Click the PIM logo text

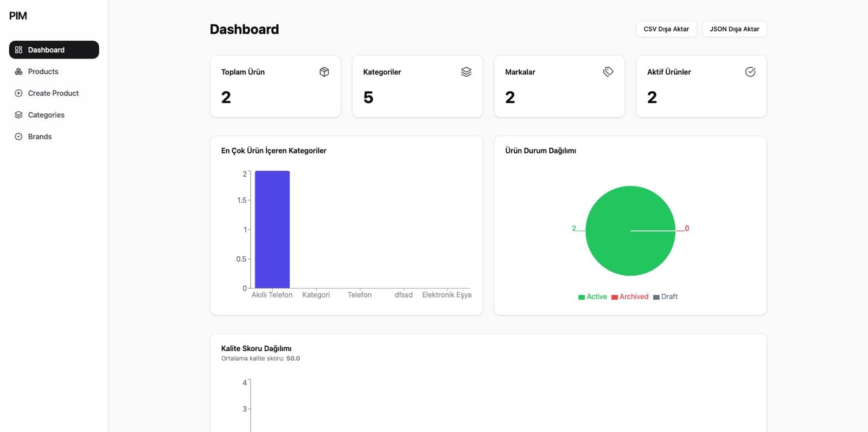tap(18, 16)
